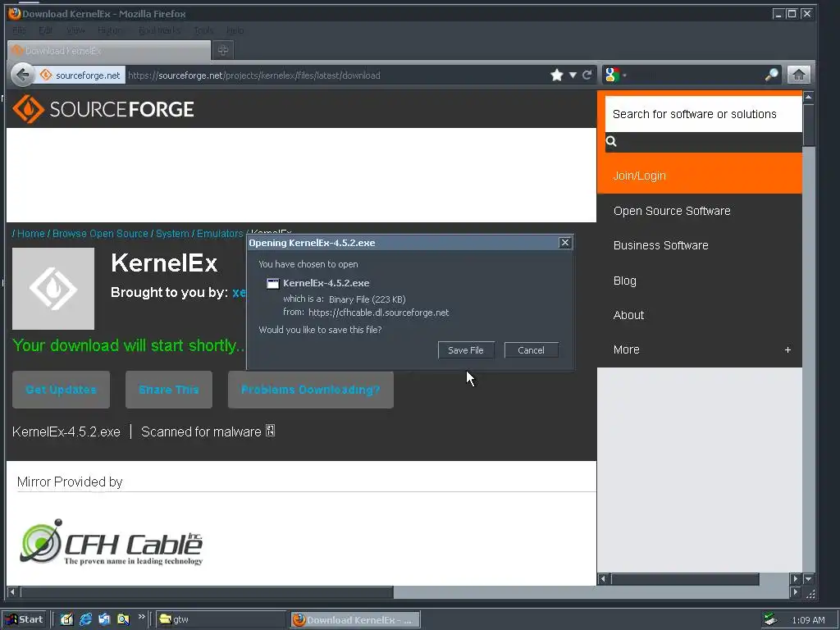Click the system tray network icon

[771, 620]
